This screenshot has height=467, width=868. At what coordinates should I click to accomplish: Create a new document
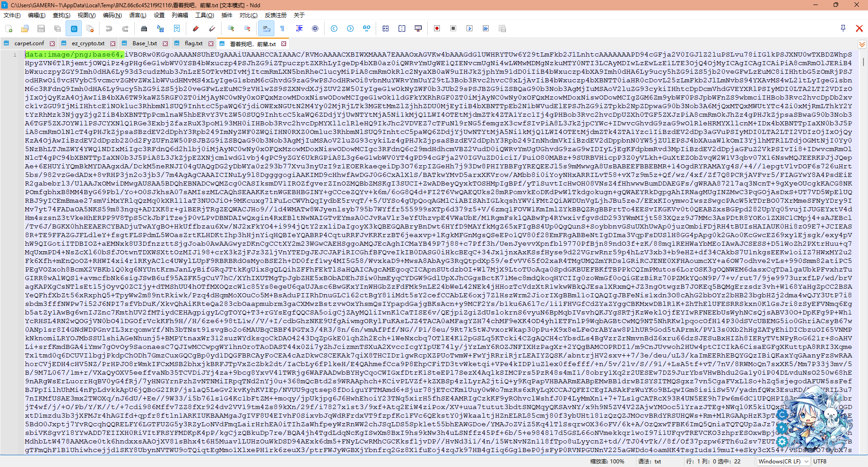(x=9, y=28)
